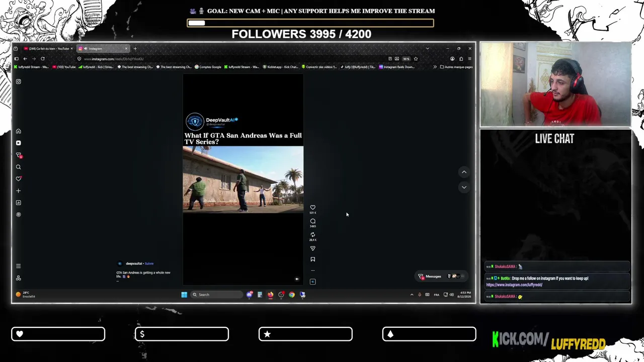The height and width of the screenshot is (362, 644).
Task: Go to the Instagram Home feed
Action: tap(18, 131)
